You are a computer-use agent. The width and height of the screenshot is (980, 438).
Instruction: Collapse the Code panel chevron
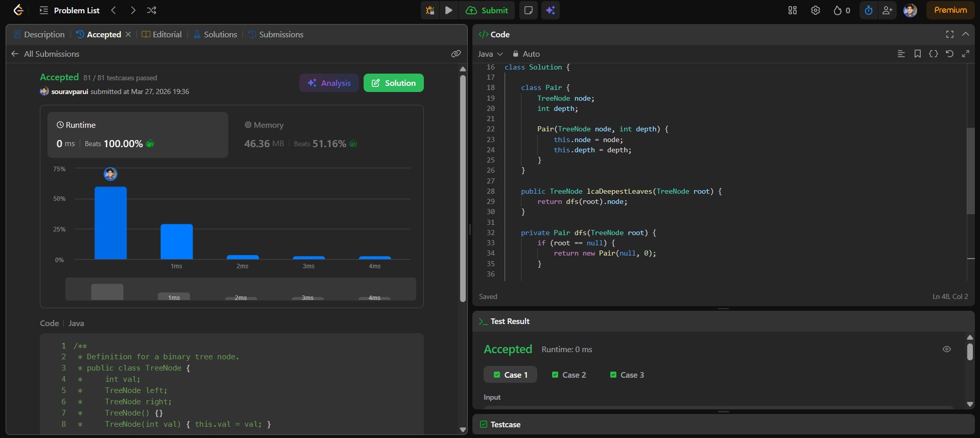tap(965, 34)
